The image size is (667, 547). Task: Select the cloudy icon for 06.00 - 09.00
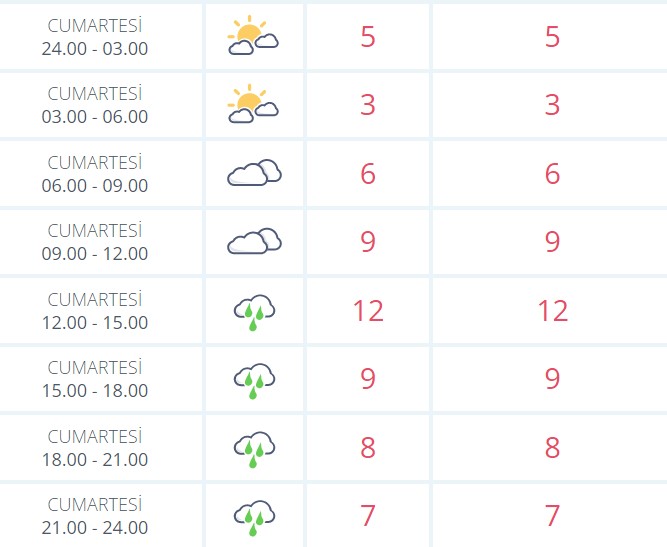point(254,173)
